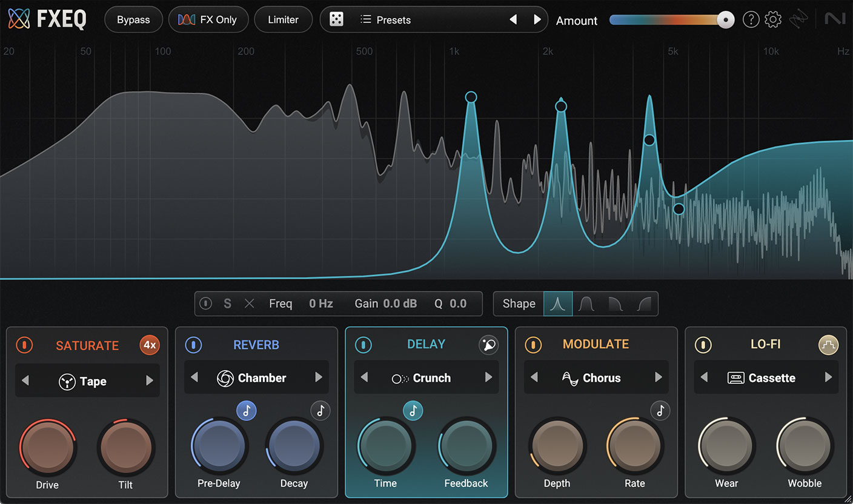The height and width of the screenshot is (504, 853).
Task: Click the Q value 0.0 field
Action: pos(458,303)
